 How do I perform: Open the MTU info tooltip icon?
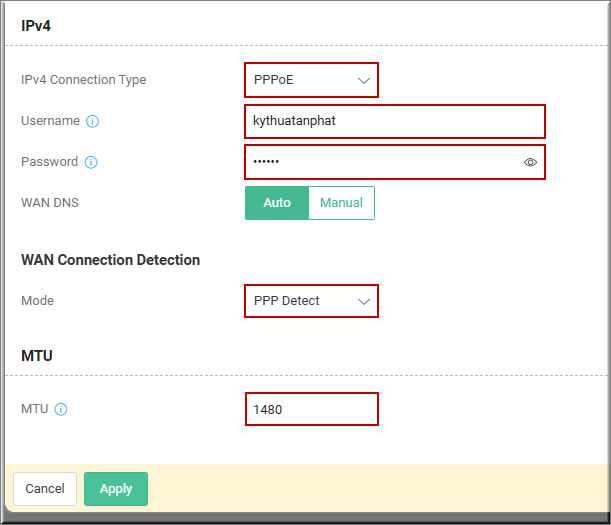(61, 409)
